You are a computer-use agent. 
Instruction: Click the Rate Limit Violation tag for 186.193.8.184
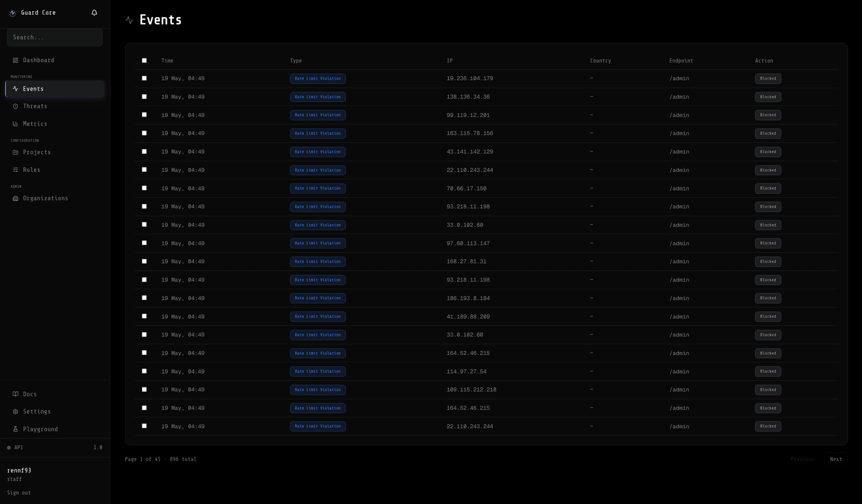318,298
